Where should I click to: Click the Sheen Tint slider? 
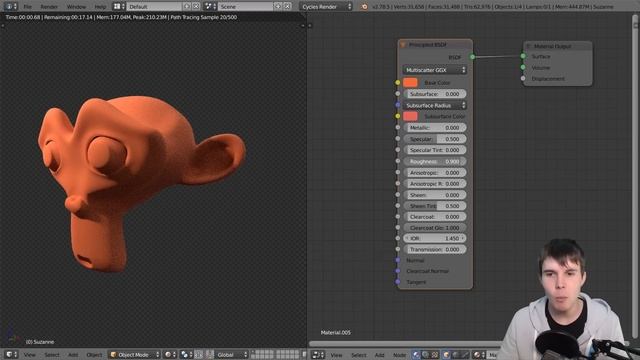point(435,206)
